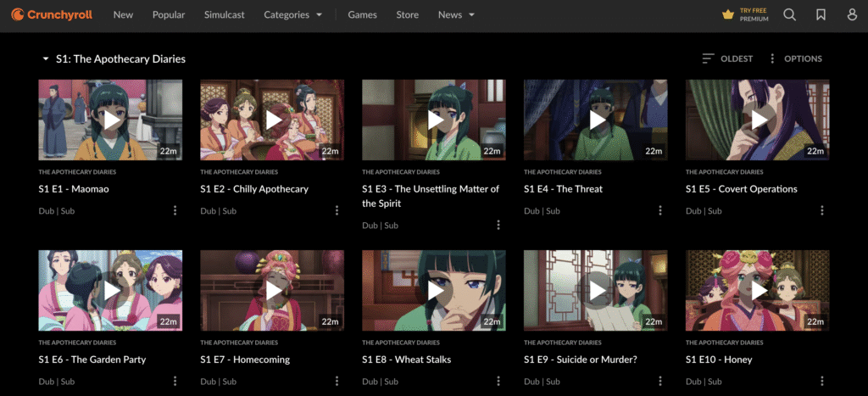Open more options for S1 E7 Homecoming
Image resolution: width=868 pixels, height=396 pixels.
click(x=337, y=381)
